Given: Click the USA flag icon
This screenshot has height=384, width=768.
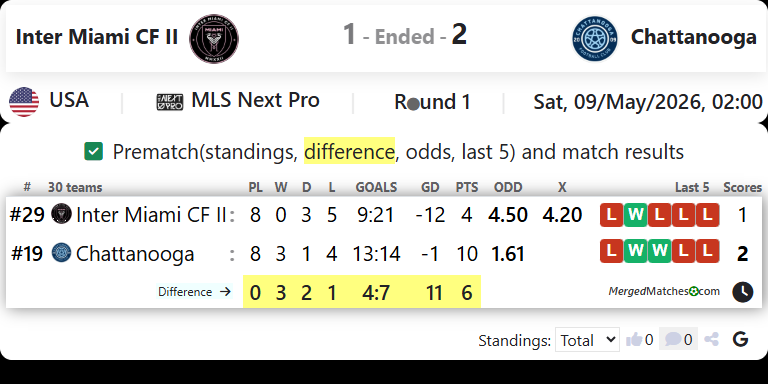Looking at the screenshot, I should [24, 102].
